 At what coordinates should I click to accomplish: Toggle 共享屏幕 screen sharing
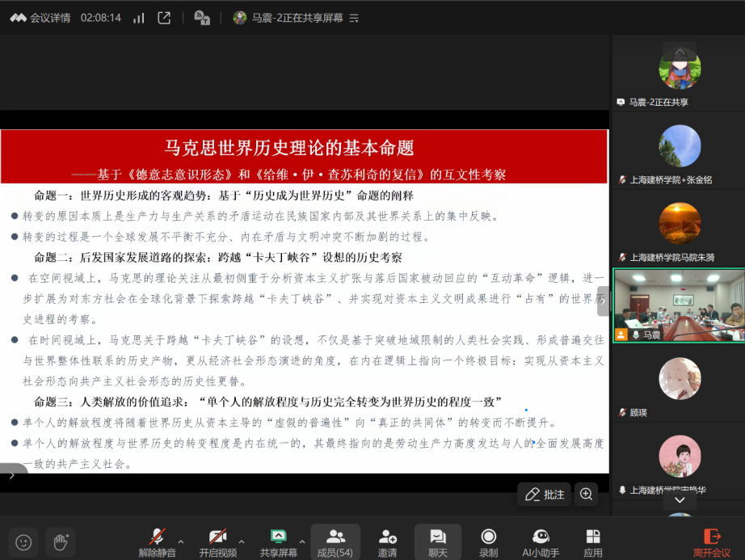tap(278, 541)
